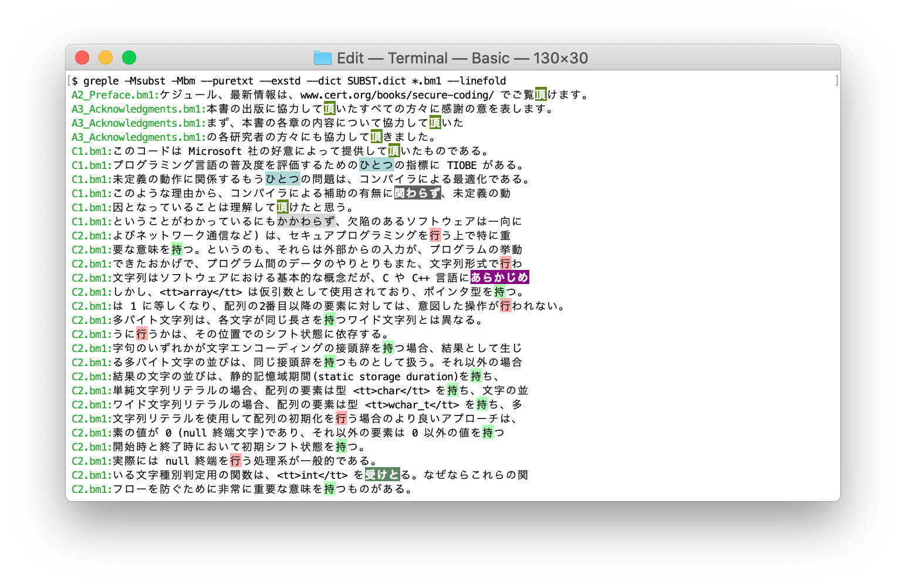
Task: Click highlighted 頂 in the 'Microsoft 社の好意' line
Action: pos(394,151)
